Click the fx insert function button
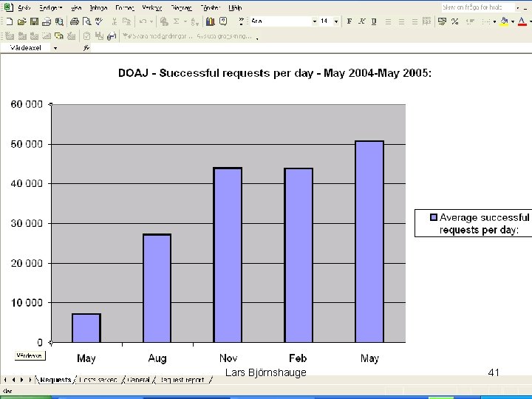The image size is (532, 399). click(86, 48)
